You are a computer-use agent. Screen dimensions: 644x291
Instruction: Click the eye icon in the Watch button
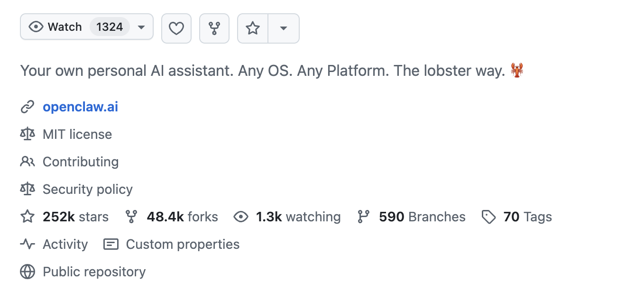pyautogui.click(x=37, y=27)
